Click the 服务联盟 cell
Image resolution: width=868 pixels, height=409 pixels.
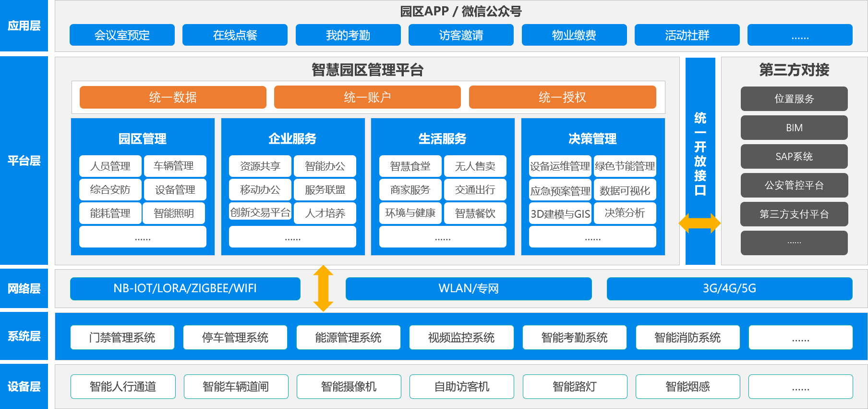325,189
